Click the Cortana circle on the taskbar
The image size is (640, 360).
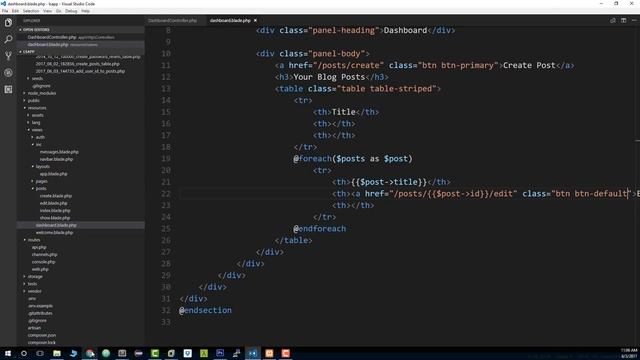pyautogui.click(x=24, y=353)
